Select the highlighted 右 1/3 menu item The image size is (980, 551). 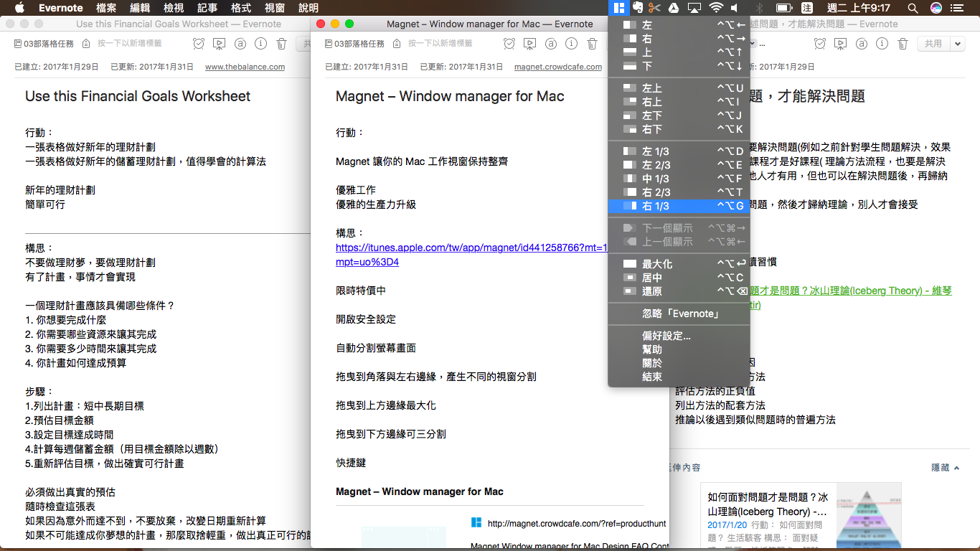pos(679,206)
